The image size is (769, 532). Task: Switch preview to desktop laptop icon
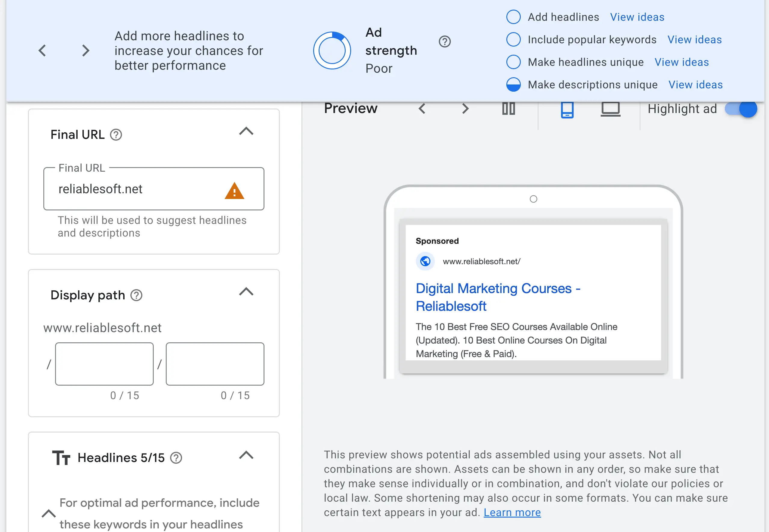tap(610, 109)
